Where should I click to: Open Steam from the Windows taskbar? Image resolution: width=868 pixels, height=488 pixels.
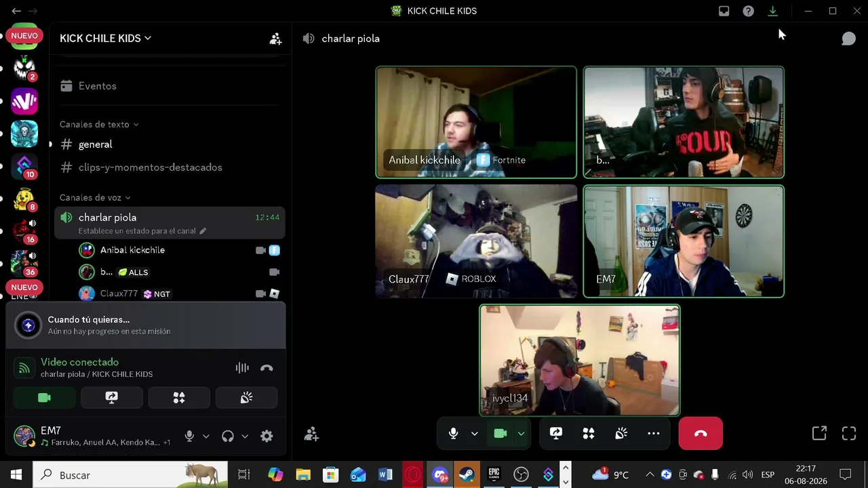(467, 475)
